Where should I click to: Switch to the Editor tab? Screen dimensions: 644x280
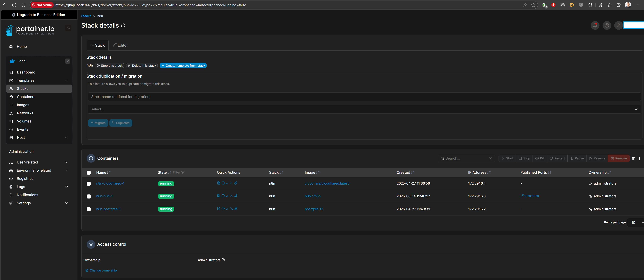coord(120,45)
